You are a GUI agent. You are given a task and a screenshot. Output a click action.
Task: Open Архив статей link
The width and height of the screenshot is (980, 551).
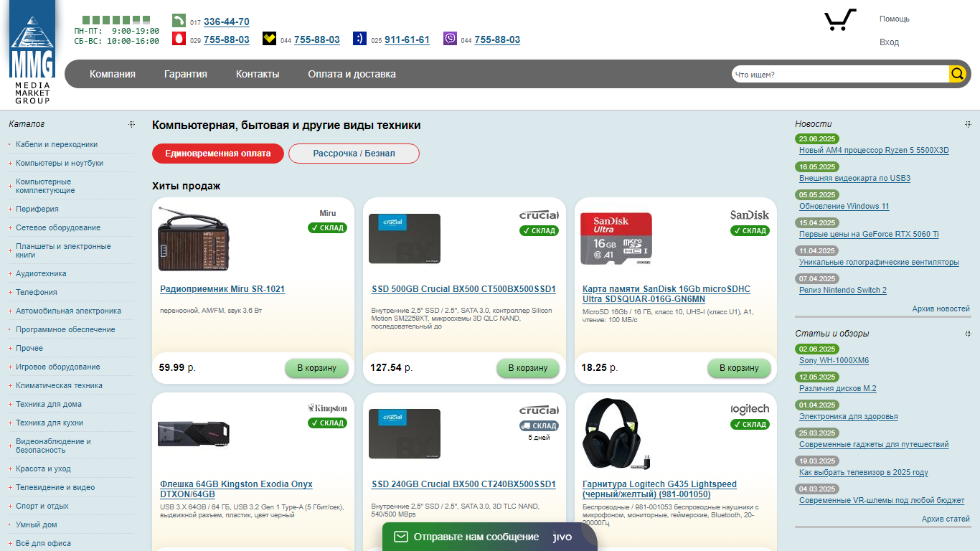click(946, 519)
